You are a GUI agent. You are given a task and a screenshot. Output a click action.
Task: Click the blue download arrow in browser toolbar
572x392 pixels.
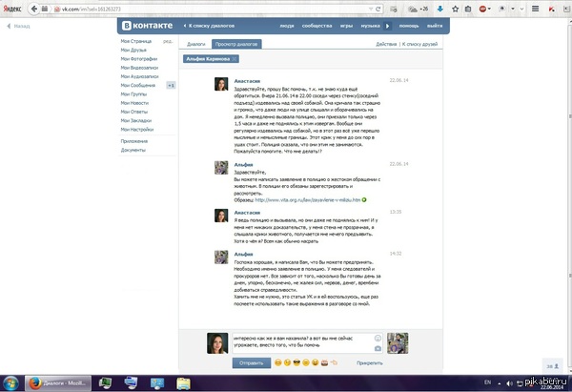[440, 9]
